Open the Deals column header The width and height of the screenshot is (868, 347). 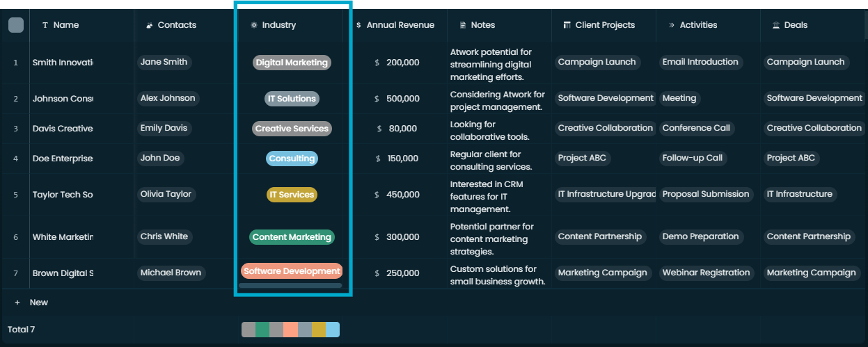click(814, 25)
